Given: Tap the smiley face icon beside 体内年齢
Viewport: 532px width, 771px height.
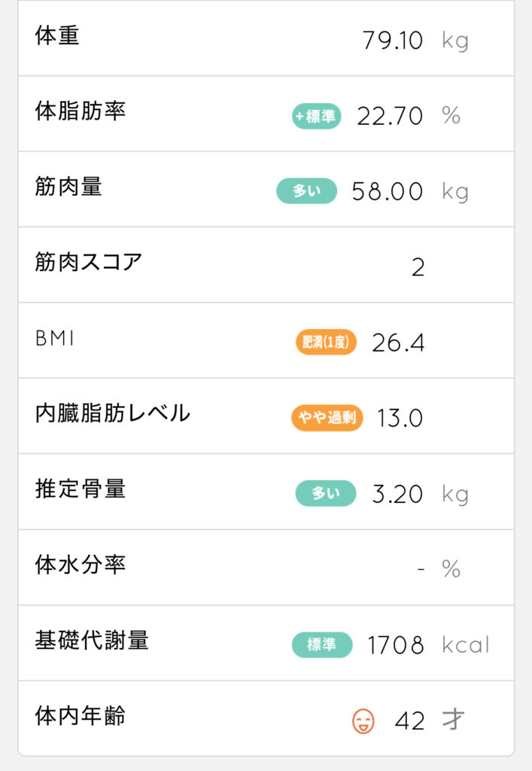Looking at the screenshot, I should click(363, 721).
